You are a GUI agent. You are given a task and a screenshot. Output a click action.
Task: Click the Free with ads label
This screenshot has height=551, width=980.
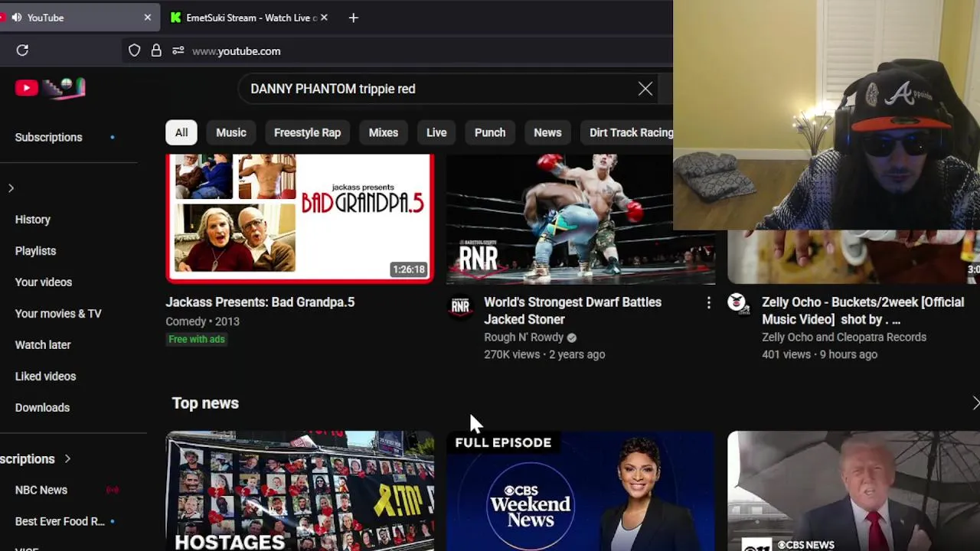[197, 339]
